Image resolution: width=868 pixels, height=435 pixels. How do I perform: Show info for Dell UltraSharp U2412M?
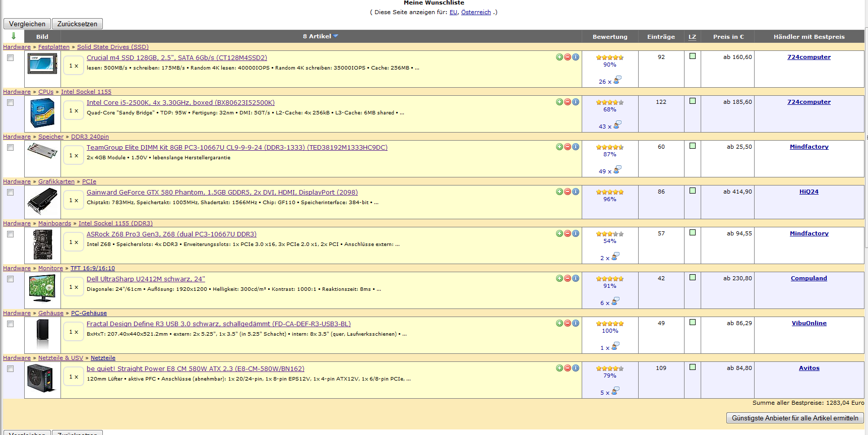pos(576,278)
